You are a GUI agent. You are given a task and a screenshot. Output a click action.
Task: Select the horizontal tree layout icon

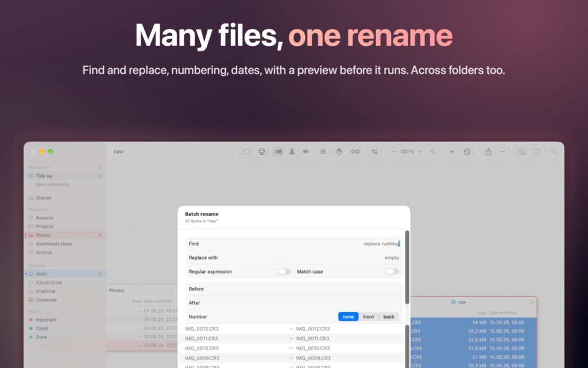(x=278, y=152)
